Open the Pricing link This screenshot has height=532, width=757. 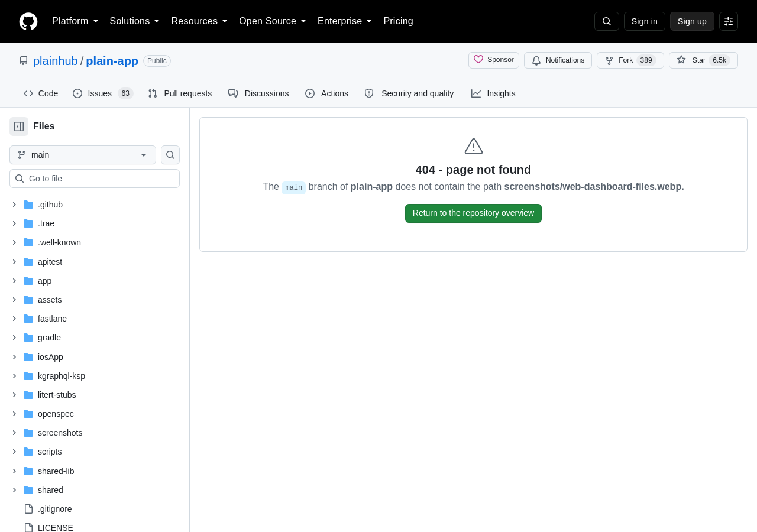398,21
